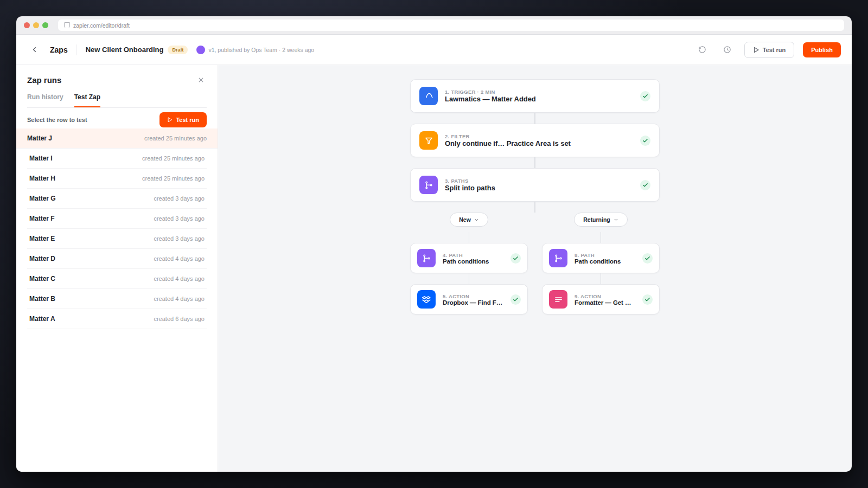Click the Lawmatics trigger app icon
The height and width of the screenshot is (488, 868).
click(x=429, y=96)
